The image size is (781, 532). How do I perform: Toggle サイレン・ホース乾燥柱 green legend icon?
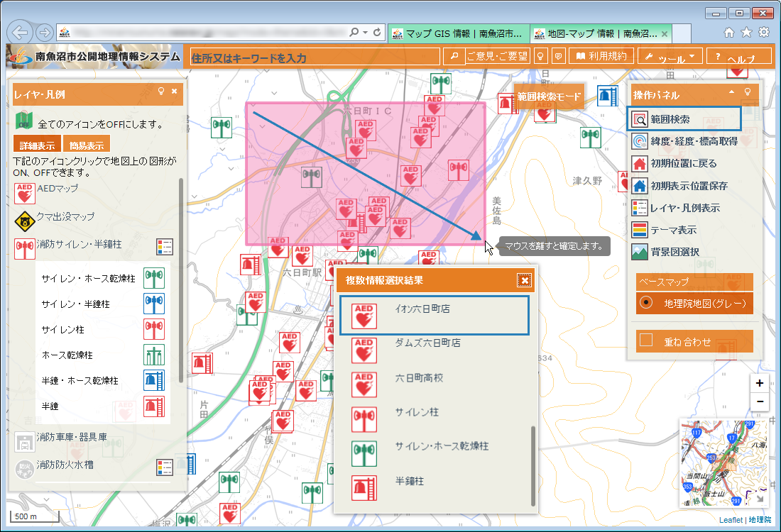point(154,278)
